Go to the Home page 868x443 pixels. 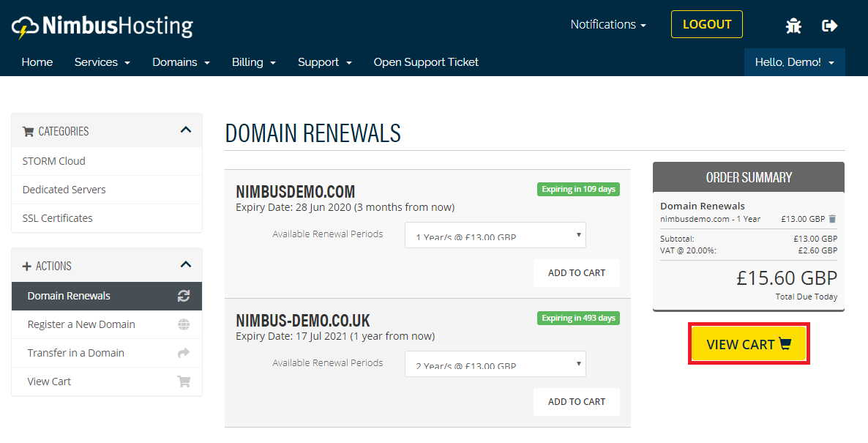tap(37, 62)
